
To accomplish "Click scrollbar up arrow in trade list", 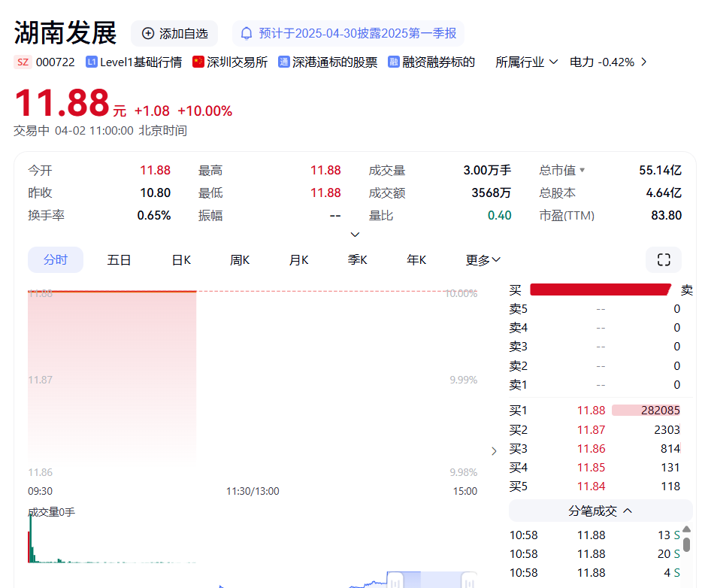I will pyautogui.click(x=686, y=529).
